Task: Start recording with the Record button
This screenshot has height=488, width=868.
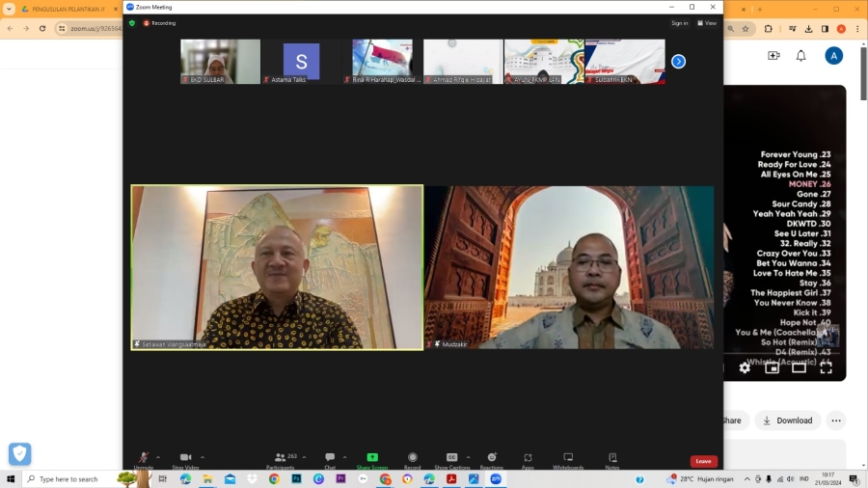Action: 413,459
